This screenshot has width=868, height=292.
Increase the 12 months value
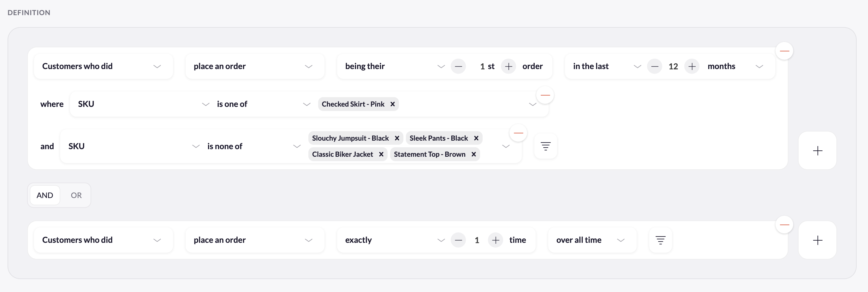click(x=692, y=66)
